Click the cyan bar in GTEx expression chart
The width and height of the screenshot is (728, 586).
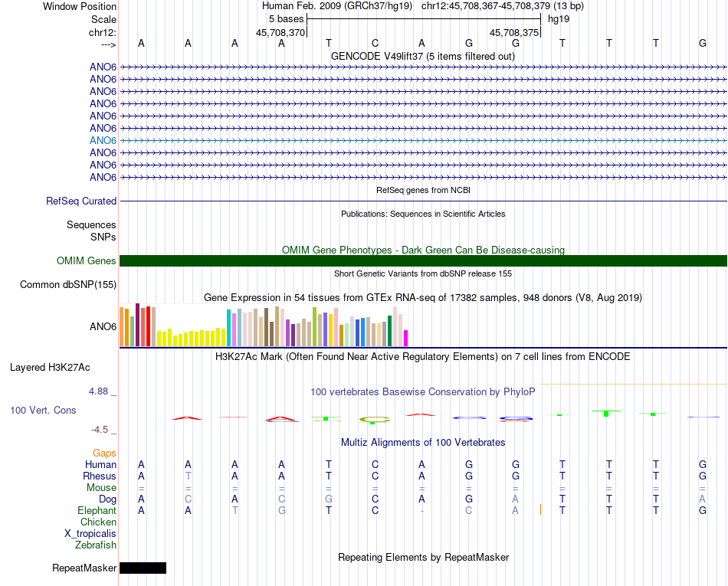click(x=228, y=328)
